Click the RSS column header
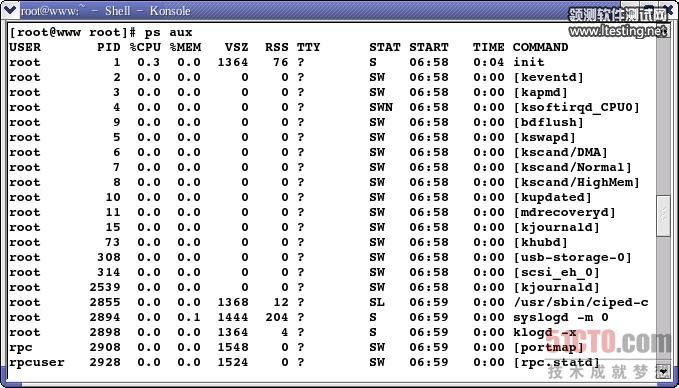 [x=276, y=47]
